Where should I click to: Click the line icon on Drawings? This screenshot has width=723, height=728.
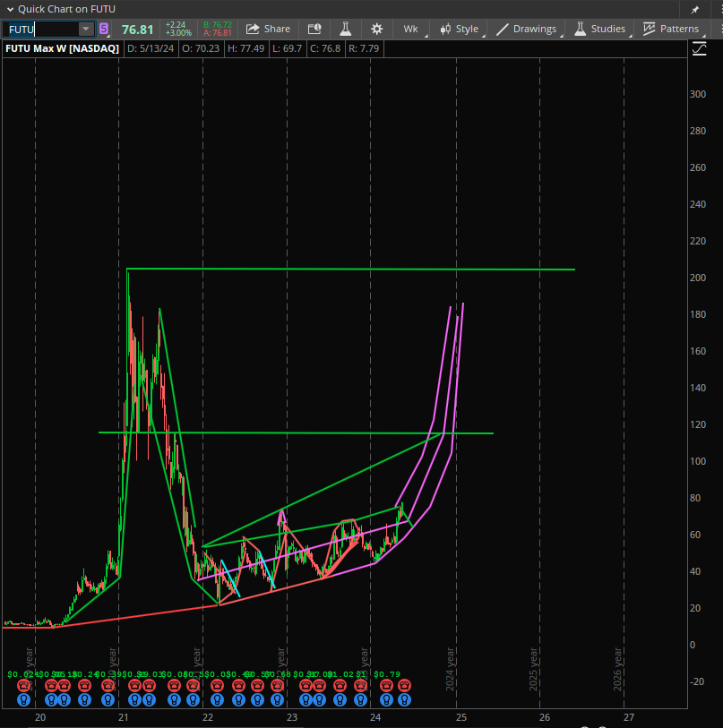pyautogui.click(x=503, y=29)
